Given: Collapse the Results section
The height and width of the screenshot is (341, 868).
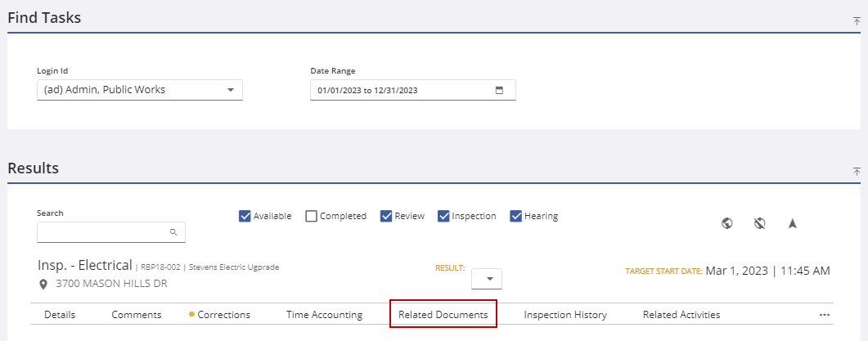Looking at the screenshot, I should [x=857, y=172].
